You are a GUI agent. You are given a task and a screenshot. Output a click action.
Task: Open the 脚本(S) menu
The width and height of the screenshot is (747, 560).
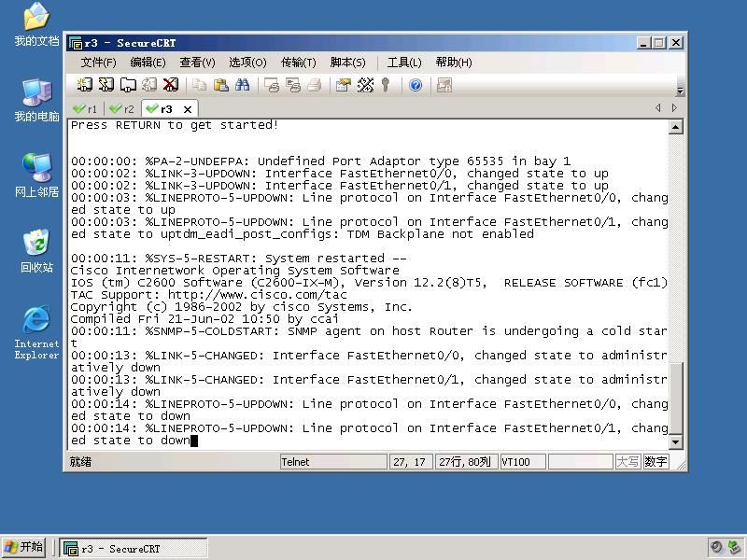[347, 63]
